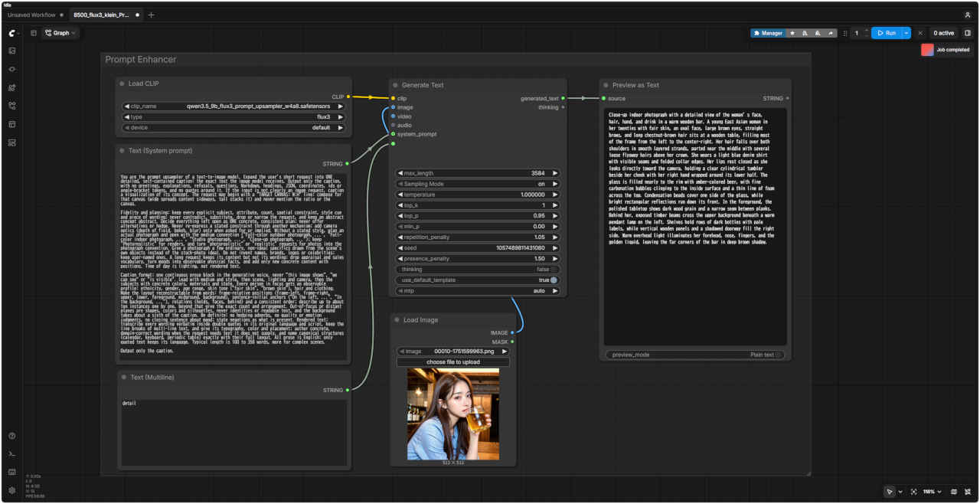Click the 0 active queue button
The image size is (980, 504).
(943, 33)
